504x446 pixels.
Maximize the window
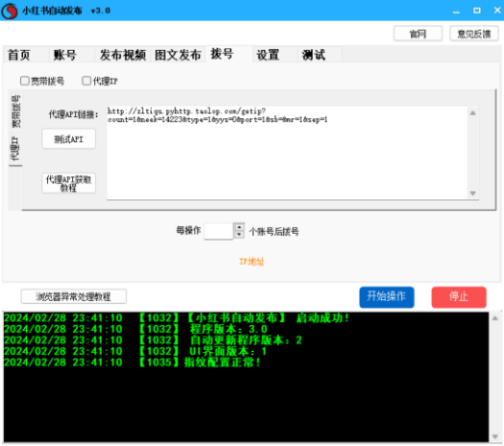(x=477, y=11)
